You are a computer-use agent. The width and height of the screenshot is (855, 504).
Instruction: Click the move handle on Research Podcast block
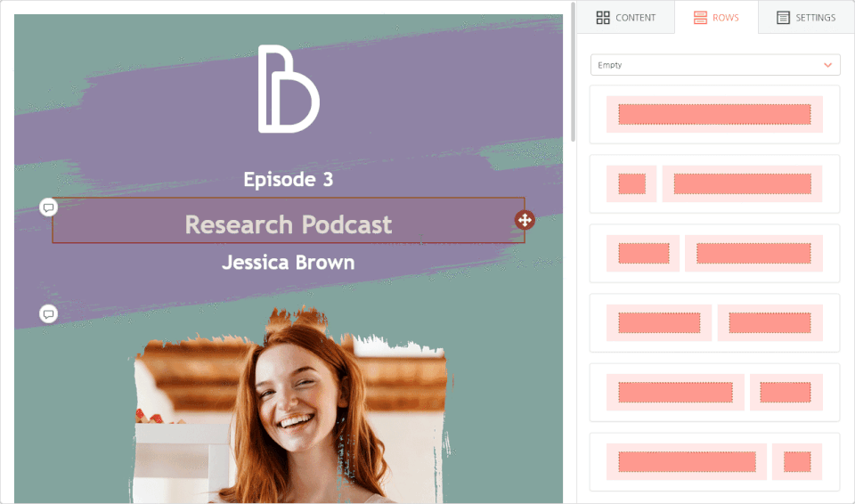pyautogui.click(x=525, y=220)
